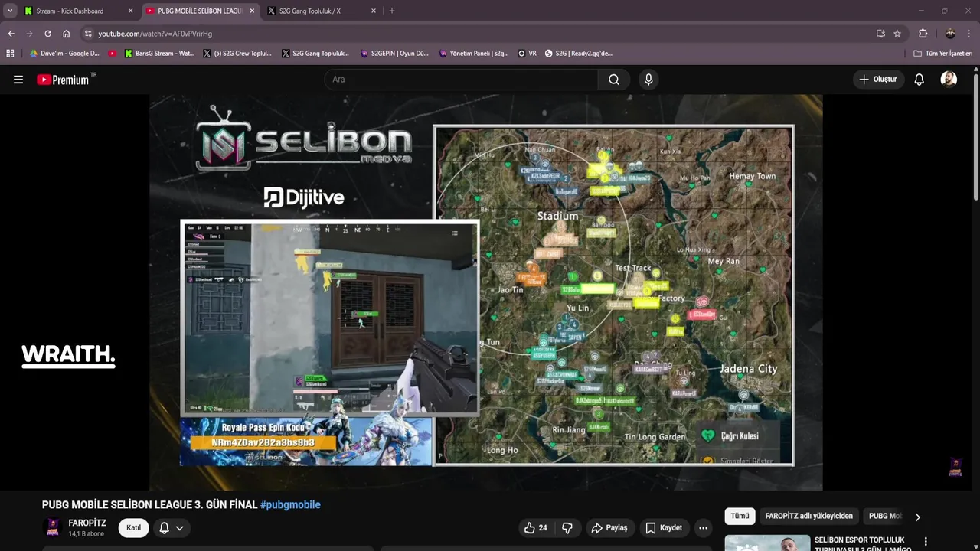This screenshot has height=551, width=980.
Task: View site information icon
Action: tap(88, 34)
